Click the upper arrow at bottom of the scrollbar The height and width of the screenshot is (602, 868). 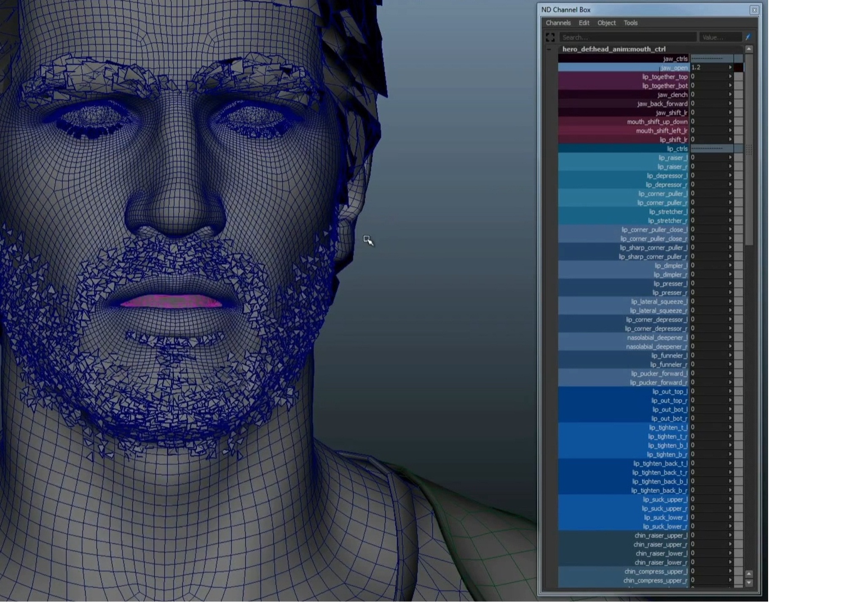749,574
